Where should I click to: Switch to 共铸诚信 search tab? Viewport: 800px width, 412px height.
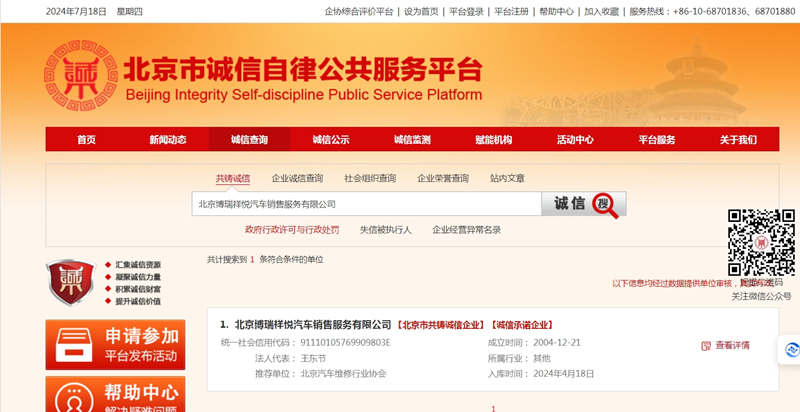click(x=233, y=178)
